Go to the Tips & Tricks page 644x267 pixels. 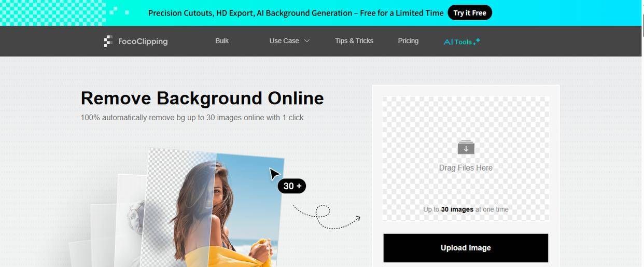(354, 41)
